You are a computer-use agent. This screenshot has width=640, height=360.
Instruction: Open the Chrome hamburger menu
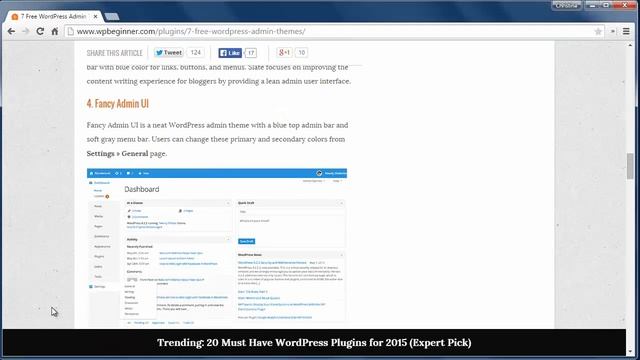(x=626, y=31)
